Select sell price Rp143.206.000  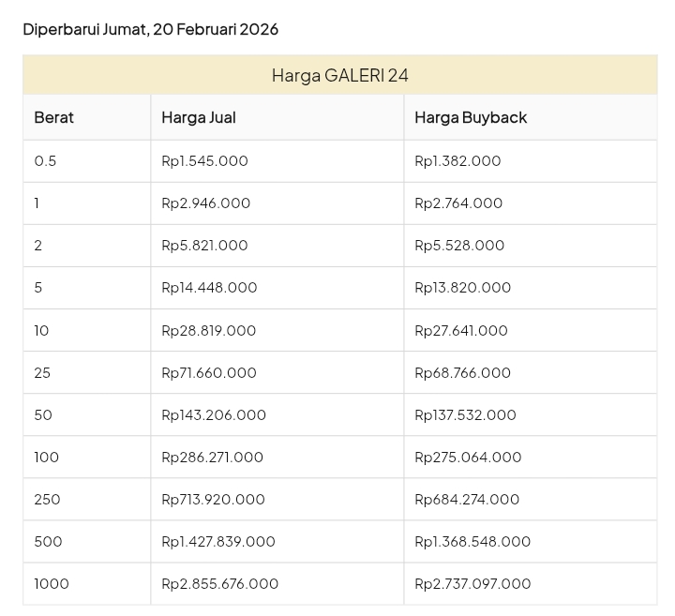coord(214,415)
